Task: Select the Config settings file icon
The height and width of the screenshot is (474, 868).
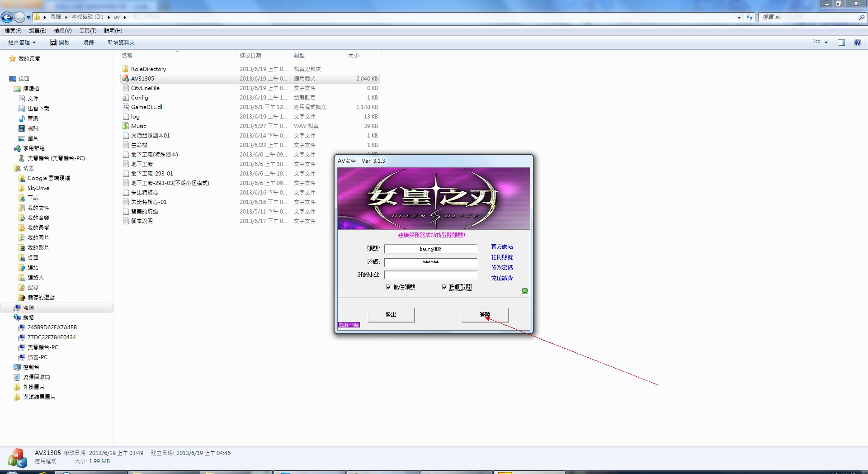Action: (x=126, y=97)
